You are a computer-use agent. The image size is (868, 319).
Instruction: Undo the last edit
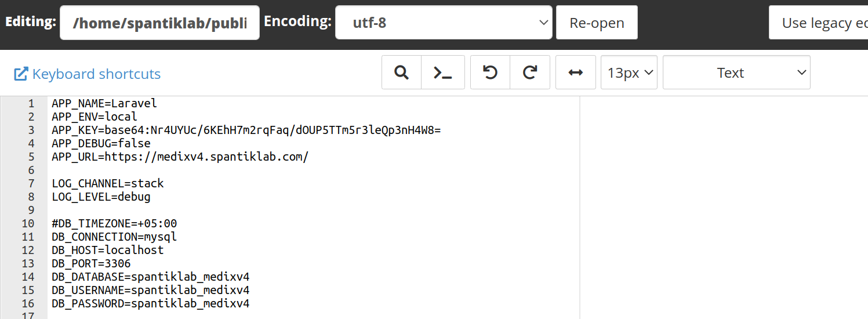point(491,72)
